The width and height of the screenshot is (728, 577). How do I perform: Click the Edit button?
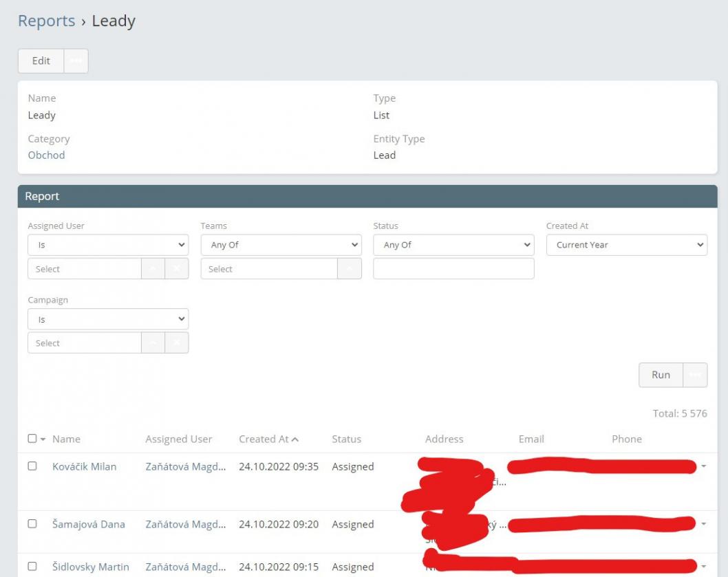[x=41, y=61]
